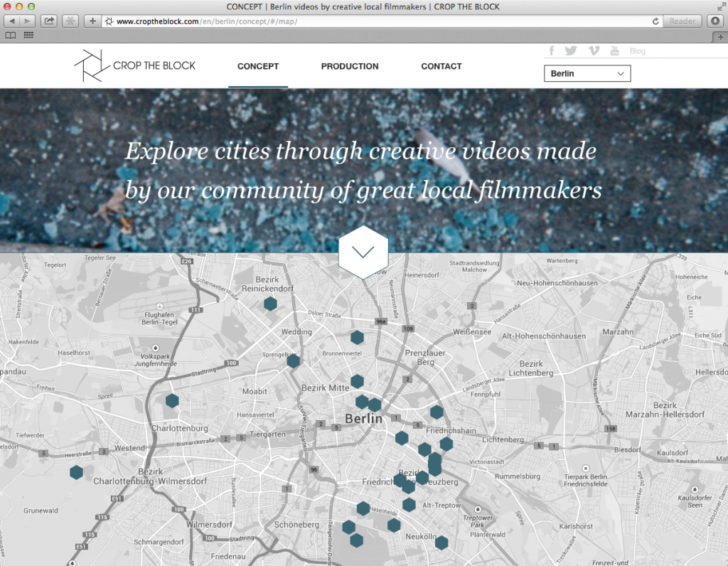This screenshot has height=566, width=728.
Task: Open the Downloads icon in toolbar
Action: tap(715, 21)
